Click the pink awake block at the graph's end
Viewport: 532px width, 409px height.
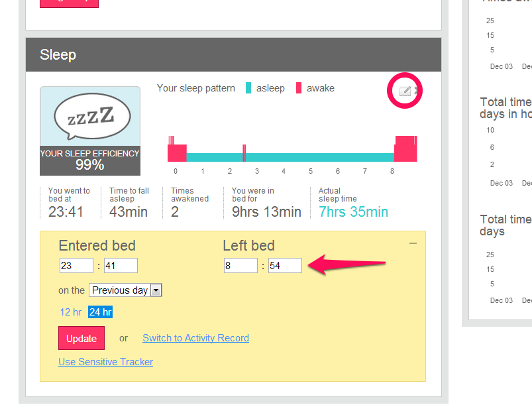point(405,148)
